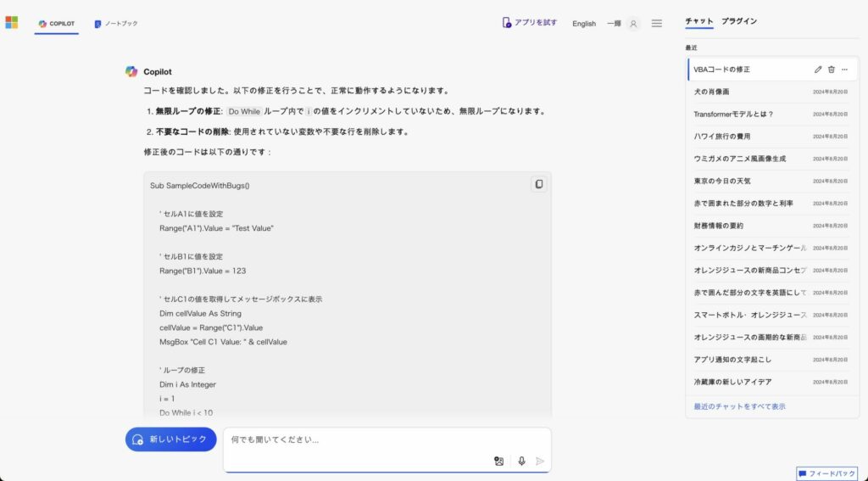Click the code line Range("B1").Value = 123
The width and height of the screenshot is (868, 481).
coord(203,271)
